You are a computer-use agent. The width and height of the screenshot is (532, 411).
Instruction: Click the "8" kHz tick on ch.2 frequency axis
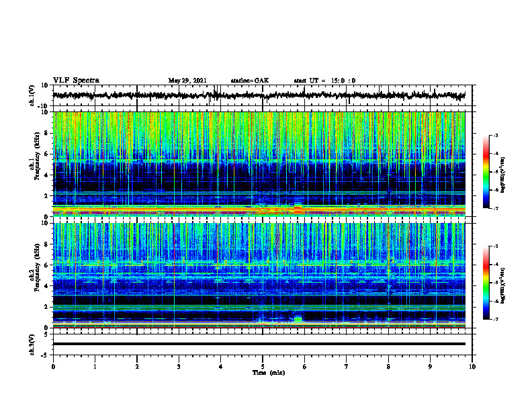(x=46, y=244)
